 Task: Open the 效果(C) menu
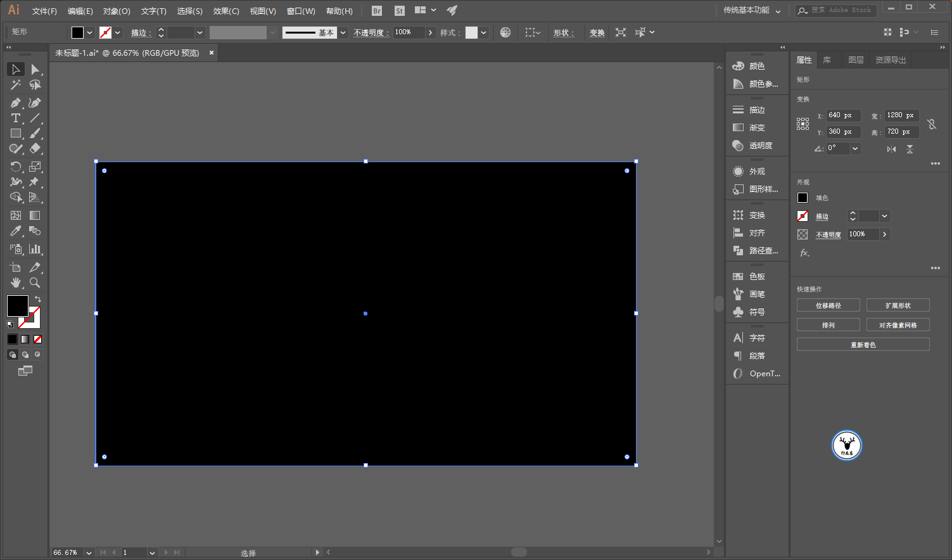226,11
